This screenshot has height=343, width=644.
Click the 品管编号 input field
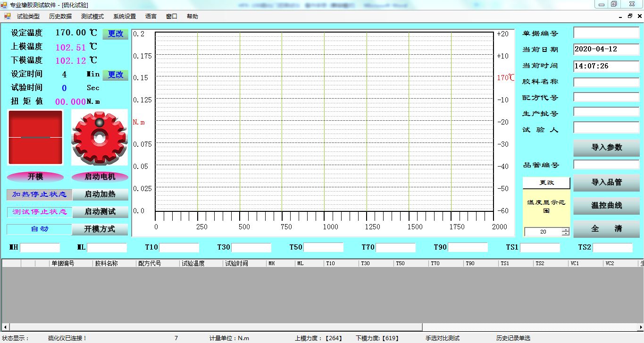[x=606, y=165]
